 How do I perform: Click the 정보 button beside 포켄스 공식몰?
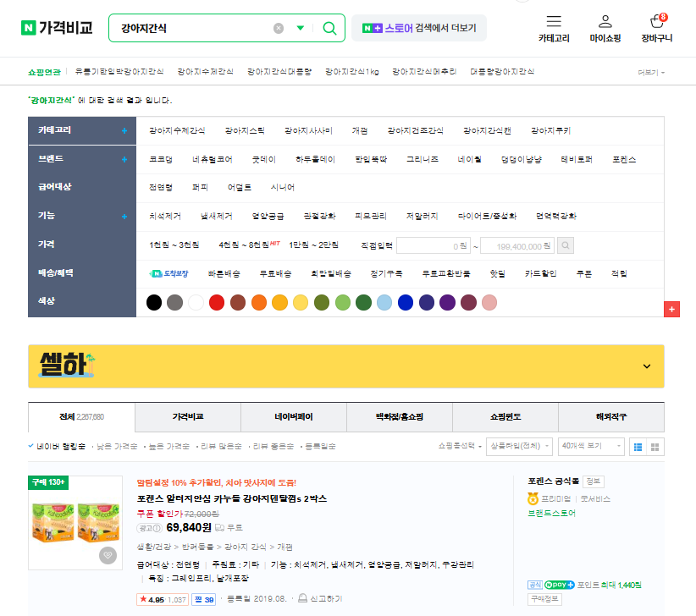593,481
